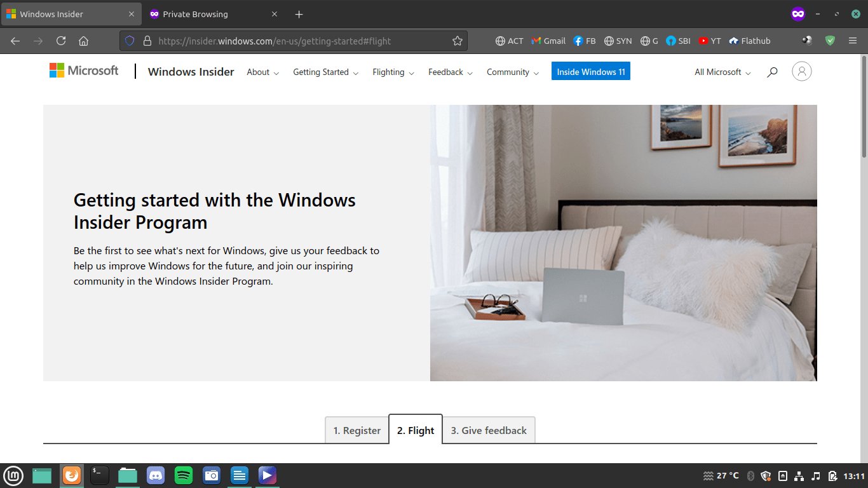
Task: Bookmark this page with the star icon
Action: [x=457, y=41]
